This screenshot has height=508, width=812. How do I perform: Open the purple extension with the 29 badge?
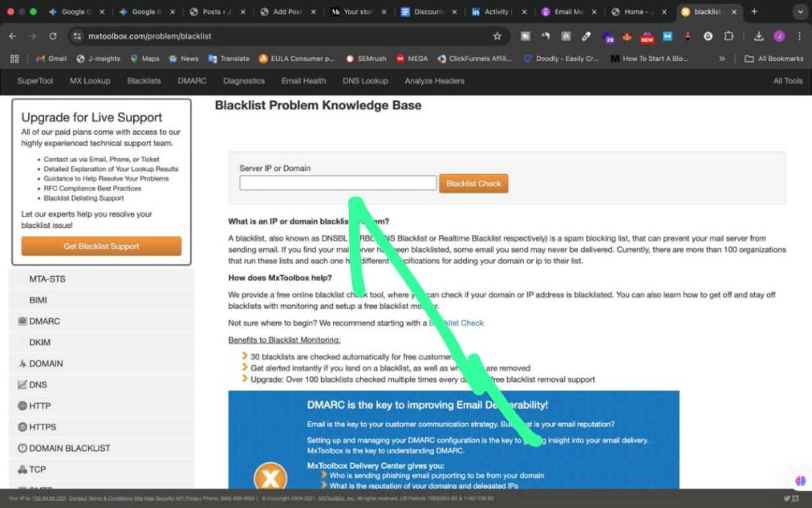click(x=607, y=37)
